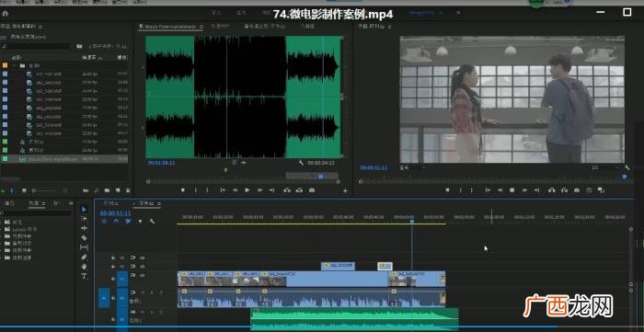The image size is (644, 332).
Task: Click New Bin folder icon in Project panel
Action: point(108,190)
